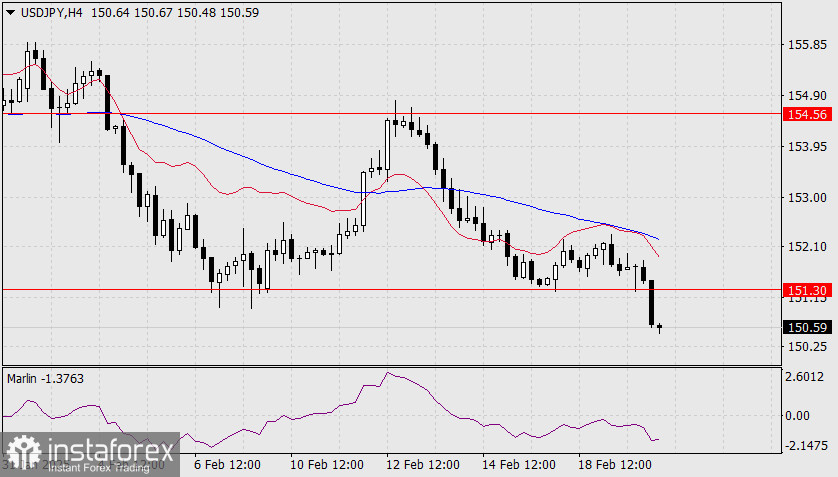Click the 14 Feb 12:00 time label
This screenshot has width=838, height=477.
[519, 465]
